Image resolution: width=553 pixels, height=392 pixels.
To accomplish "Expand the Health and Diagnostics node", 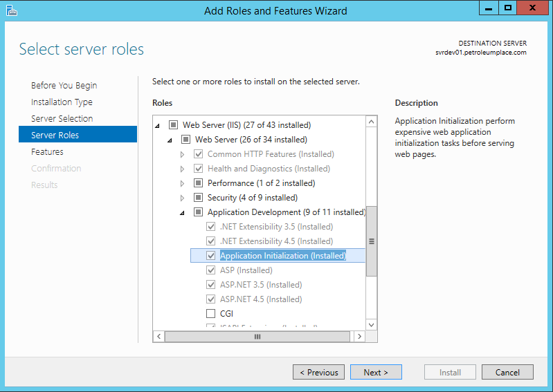I will pyautogui.click(x=183, y=169).
